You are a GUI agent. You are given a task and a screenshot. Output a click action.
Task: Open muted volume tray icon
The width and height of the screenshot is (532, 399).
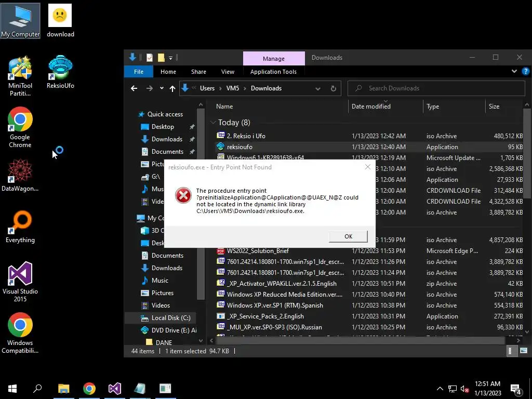pos(465,389)
